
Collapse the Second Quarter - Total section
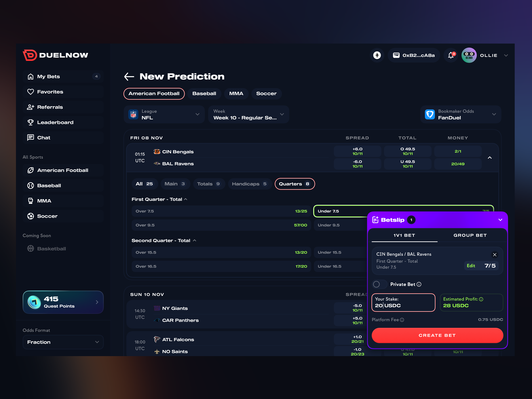(x=195, y=240)
